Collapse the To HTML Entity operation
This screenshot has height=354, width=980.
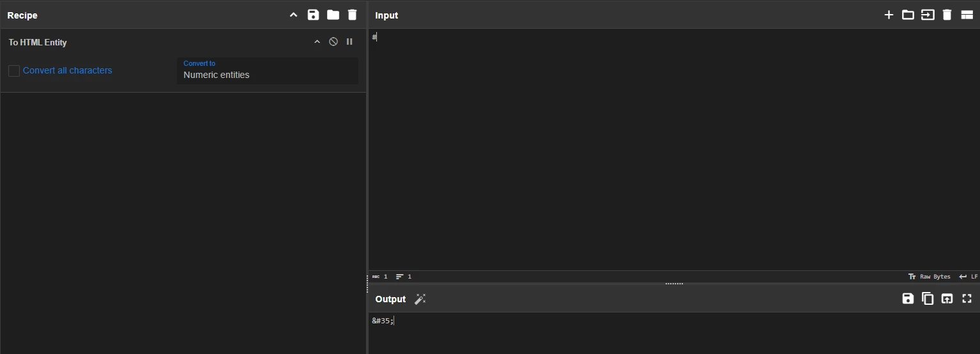click(317, 42)
